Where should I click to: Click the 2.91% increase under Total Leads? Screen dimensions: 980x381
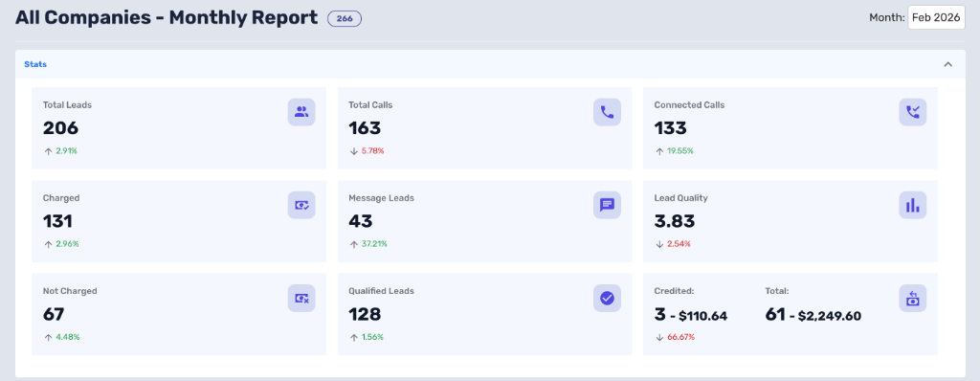66,151
